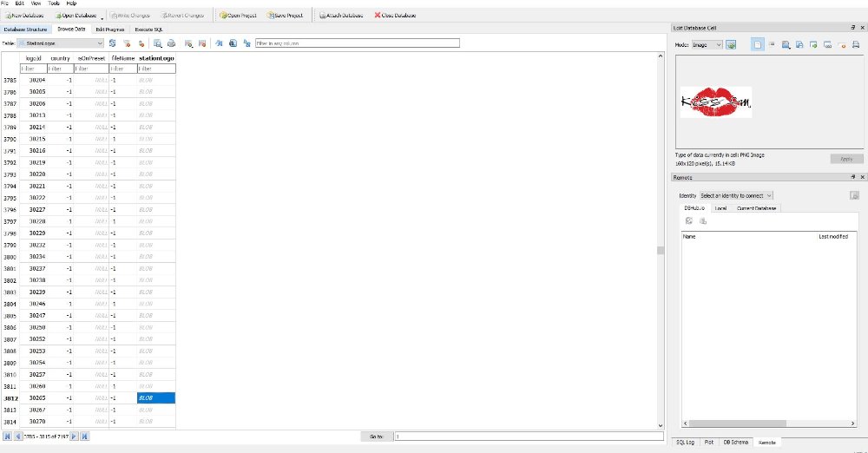
Task: Switch to Database Structure tab
Action: point(25,30)
